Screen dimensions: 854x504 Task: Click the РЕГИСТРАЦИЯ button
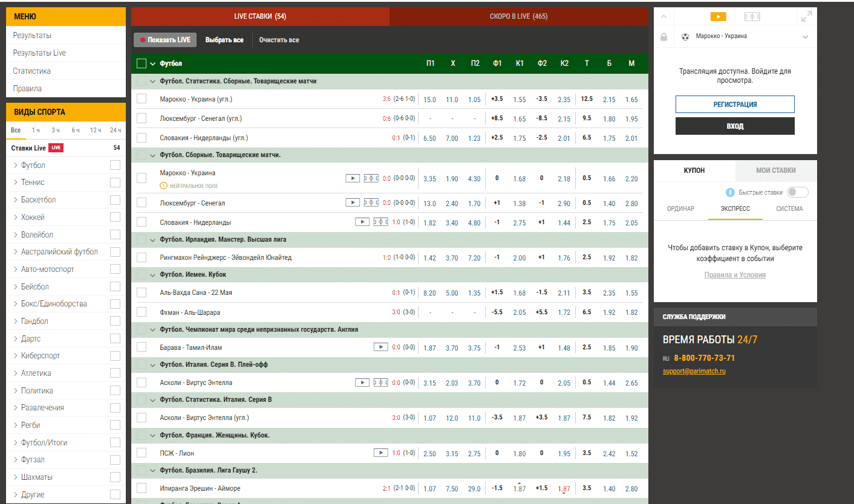[x=735, y=104]
